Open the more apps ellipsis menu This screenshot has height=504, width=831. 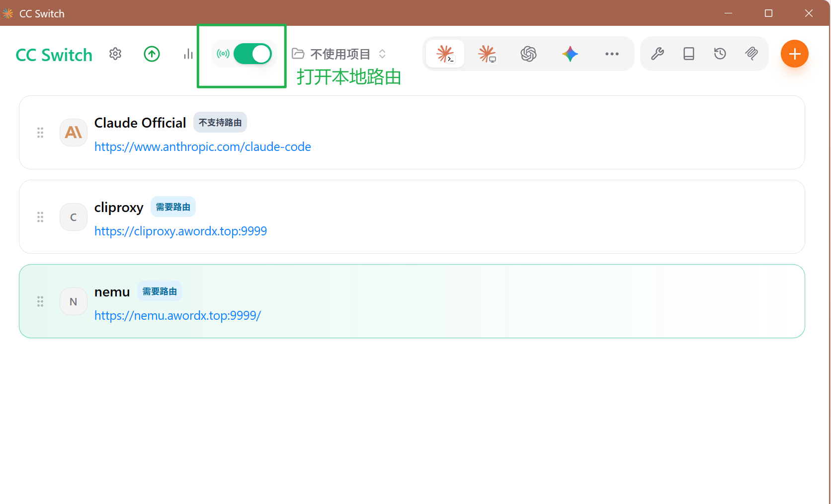tap(612, 54)
